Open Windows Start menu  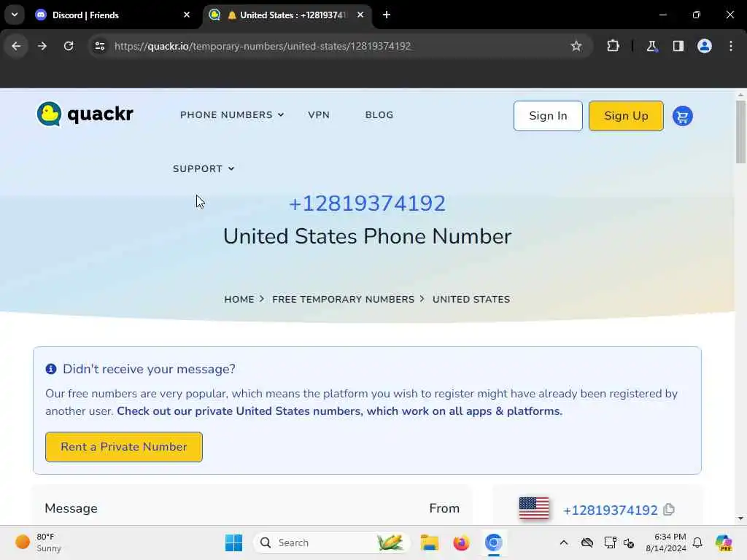point(233,542)
